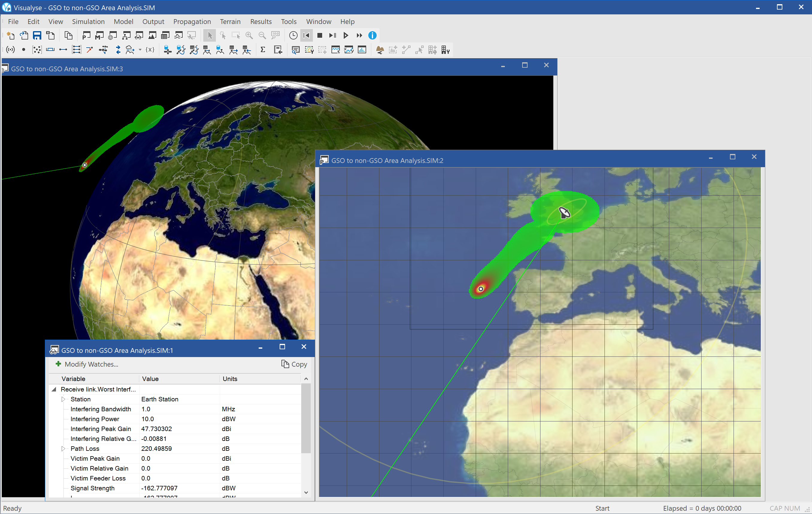Click the link line icon
812x514 pixels.
tap(63, 50)
